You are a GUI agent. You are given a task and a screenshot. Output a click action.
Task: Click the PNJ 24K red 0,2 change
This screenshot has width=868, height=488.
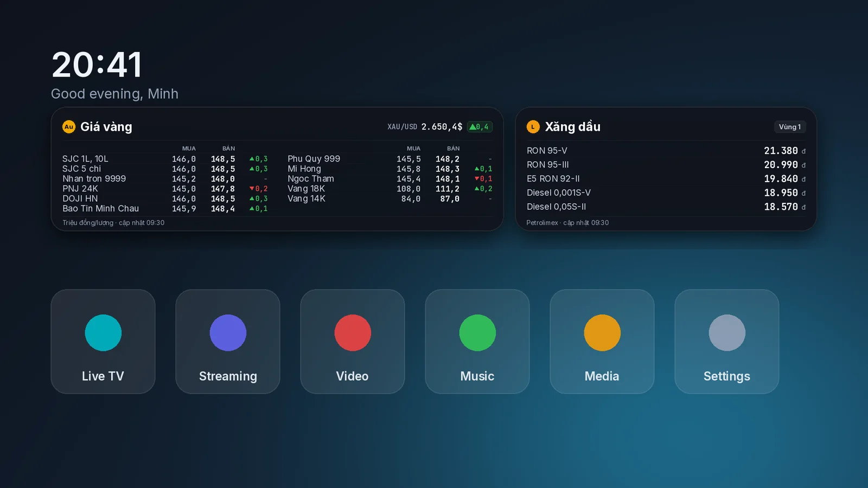click(259, 189)
